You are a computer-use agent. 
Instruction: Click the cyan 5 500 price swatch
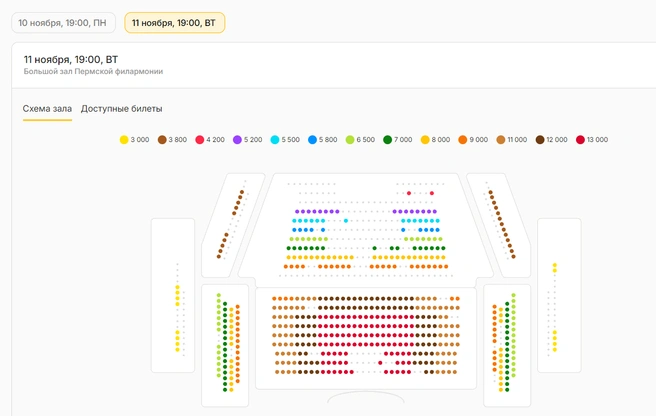tap(275, 140)
